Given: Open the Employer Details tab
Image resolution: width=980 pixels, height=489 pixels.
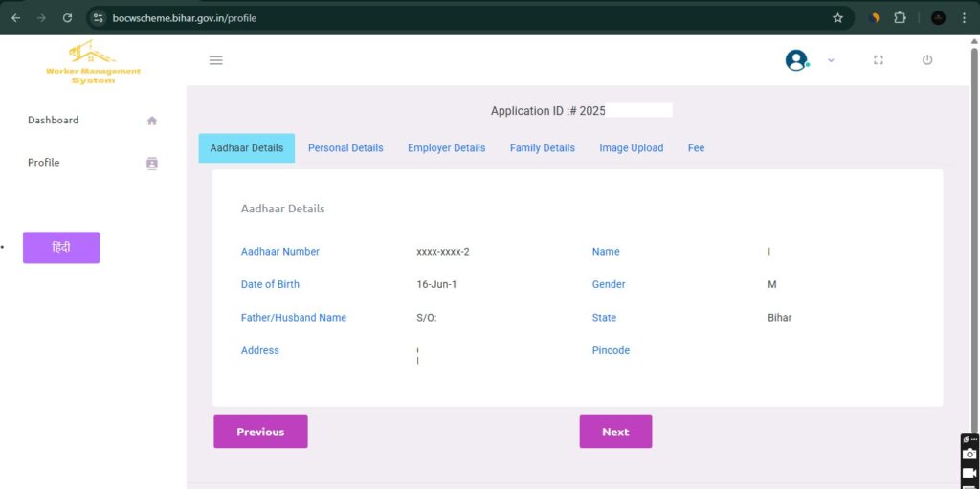Looking at the screenshot, I should tap(446, 148).
